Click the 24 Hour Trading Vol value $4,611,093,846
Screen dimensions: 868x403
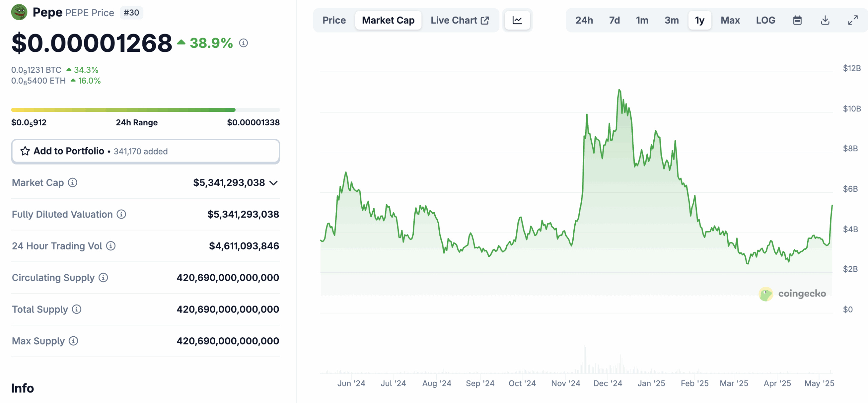[x=244, y=246]
